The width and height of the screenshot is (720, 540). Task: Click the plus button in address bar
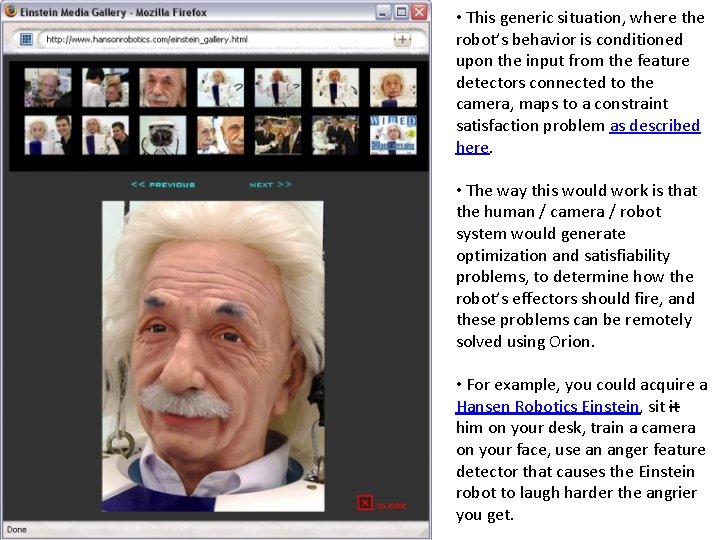(402, 40)
